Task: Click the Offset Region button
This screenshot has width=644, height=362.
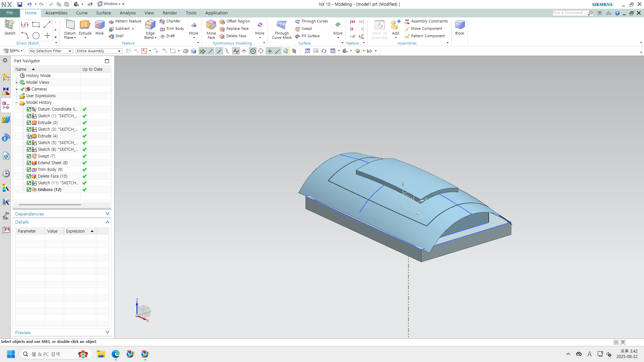Action: point(235,21)
